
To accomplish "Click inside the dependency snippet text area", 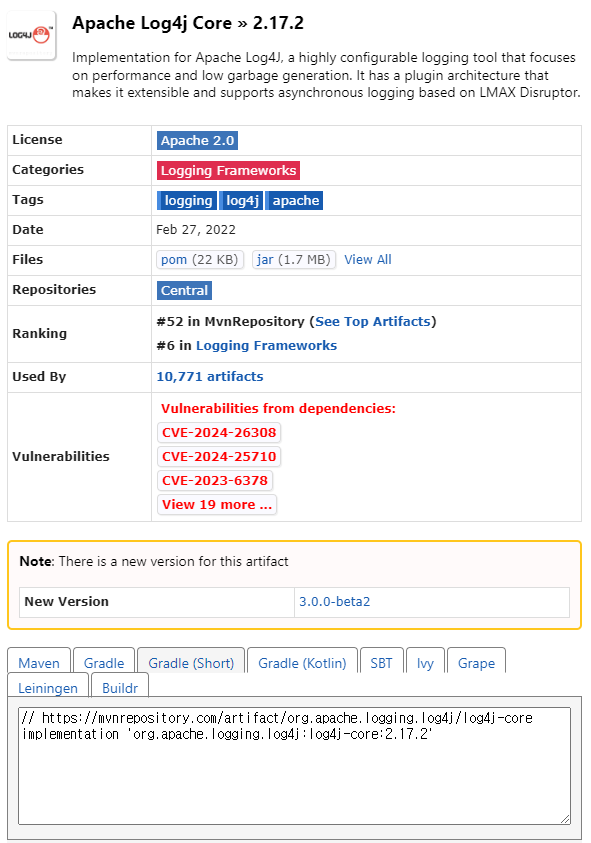I will click(x=294, y=766).
